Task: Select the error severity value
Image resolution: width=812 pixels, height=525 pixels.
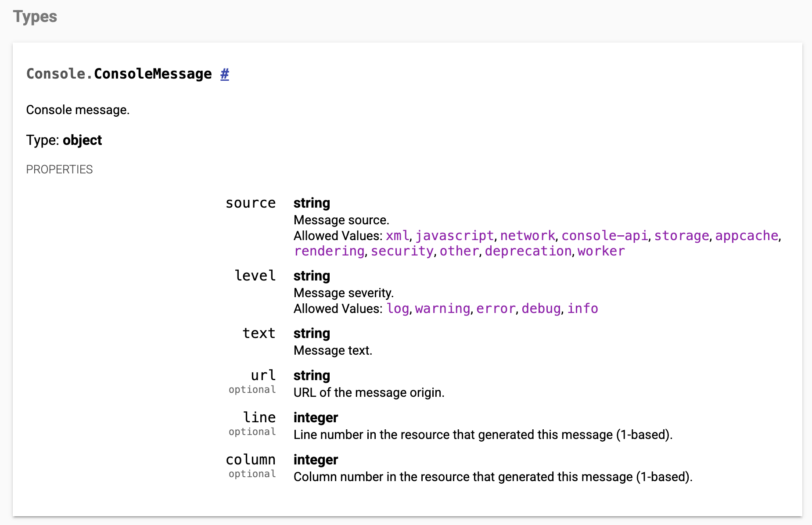Action: pyautogui.click(x=496, y=309)
